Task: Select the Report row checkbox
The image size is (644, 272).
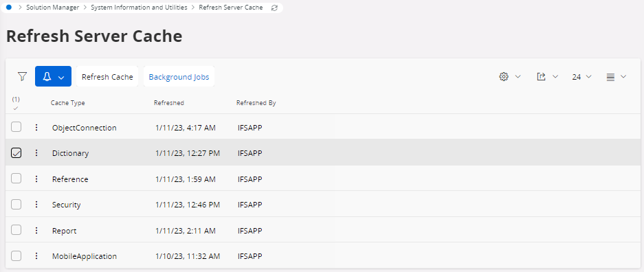Action: [16, 229]
